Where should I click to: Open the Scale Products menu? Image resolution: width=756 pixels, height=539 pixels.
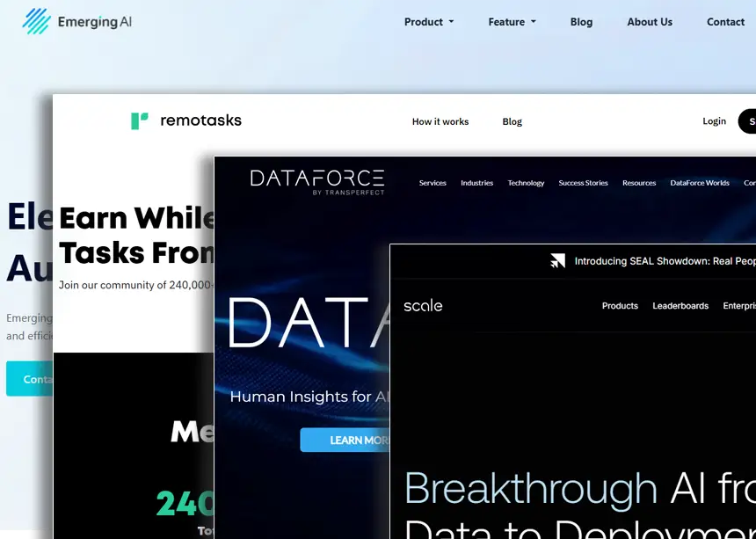[620, 306]
